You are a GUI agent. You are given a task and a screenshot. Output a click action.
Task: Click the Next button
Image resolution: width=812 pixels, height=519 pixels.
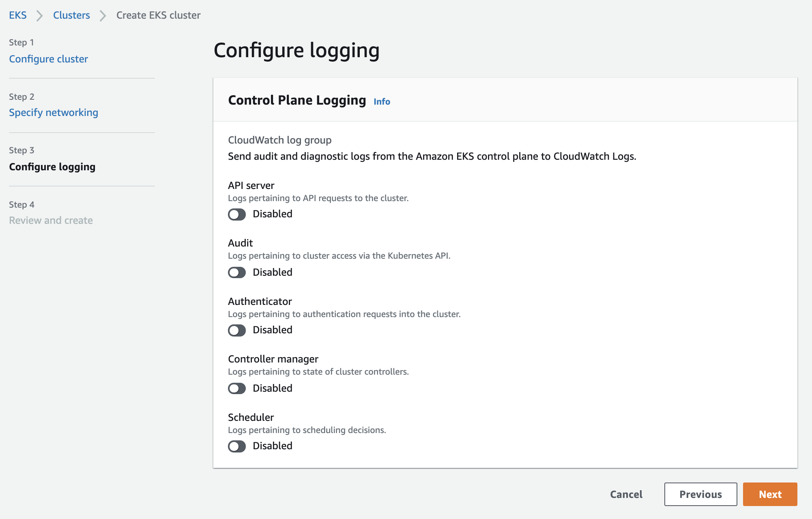pos(770,494)
